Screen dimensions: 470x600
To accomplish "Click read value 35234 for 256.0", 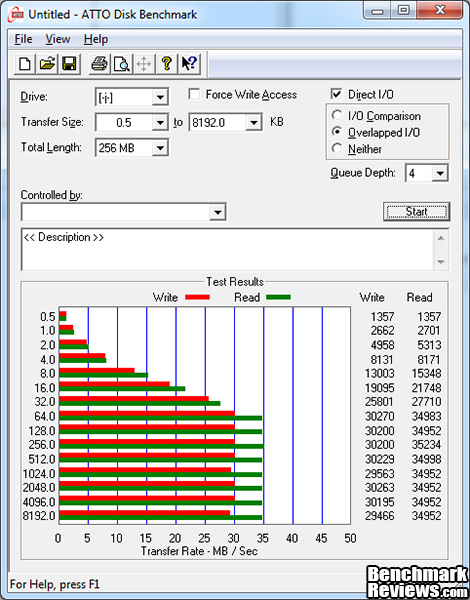I will [426, 445].
